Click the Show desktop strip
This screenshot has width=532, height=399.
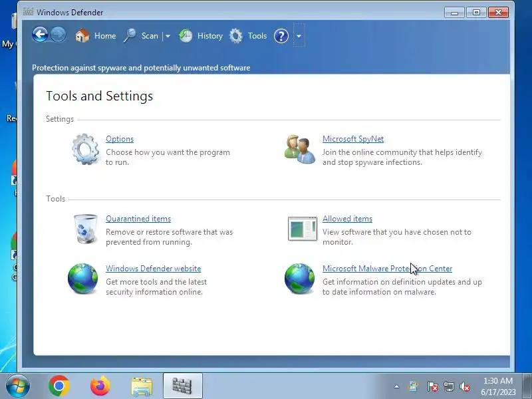527,386
